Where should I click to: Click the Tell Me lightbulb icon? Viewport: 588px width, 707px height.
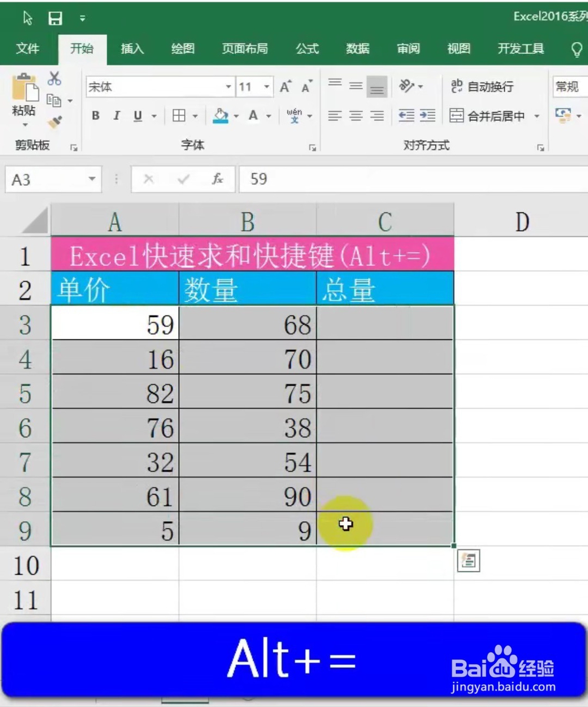point(577,49)
